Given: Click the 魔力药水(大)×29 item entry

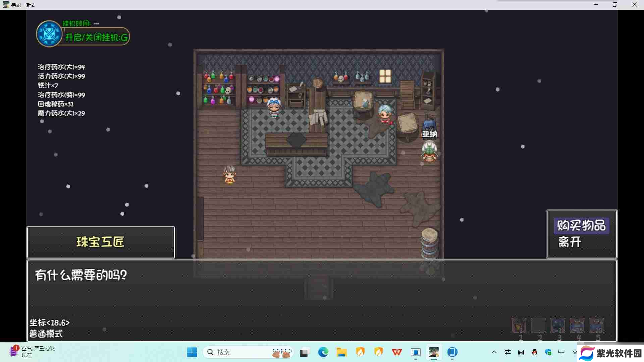Looking at the screenshot, I should 61,113.
